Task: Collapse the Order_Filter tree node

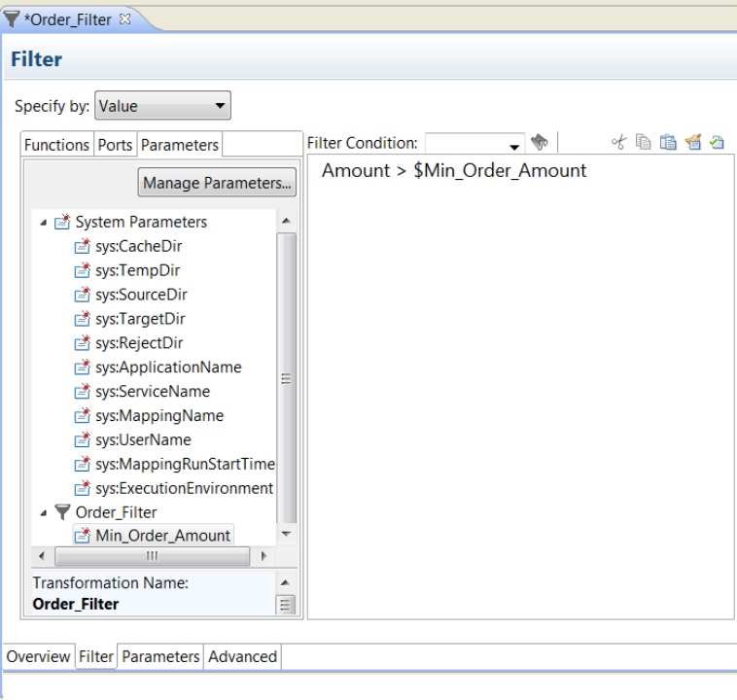Action: [x=44, y=513]
